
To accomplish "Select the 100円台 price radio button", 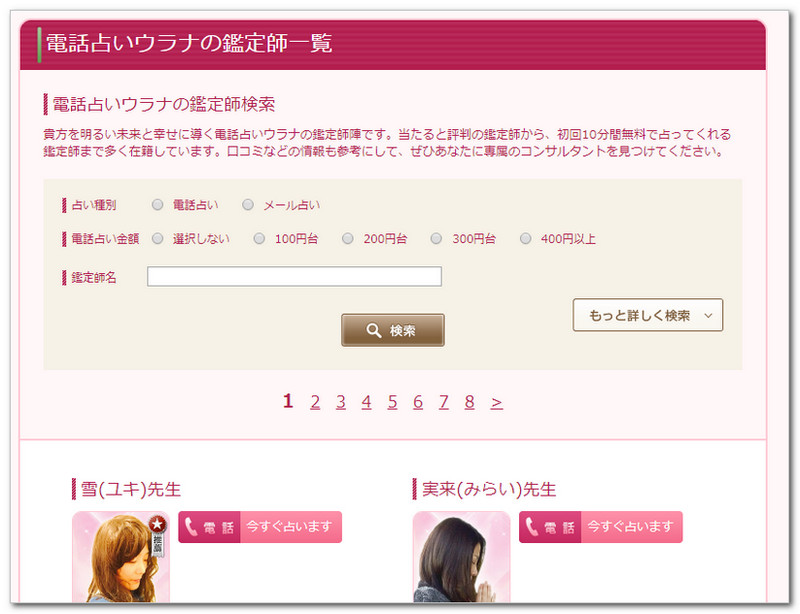I will tap(259, 239).
